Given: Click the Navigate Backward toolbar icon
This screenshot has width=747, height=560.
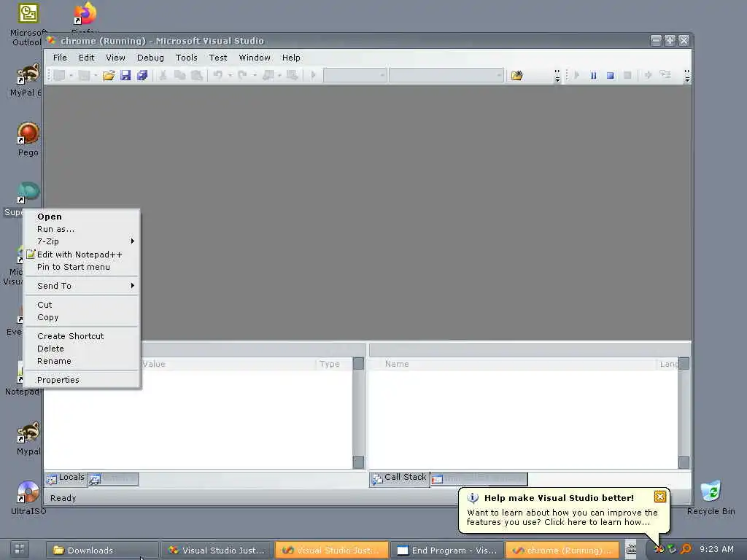Looking at the screenshot, I should 268,75.
